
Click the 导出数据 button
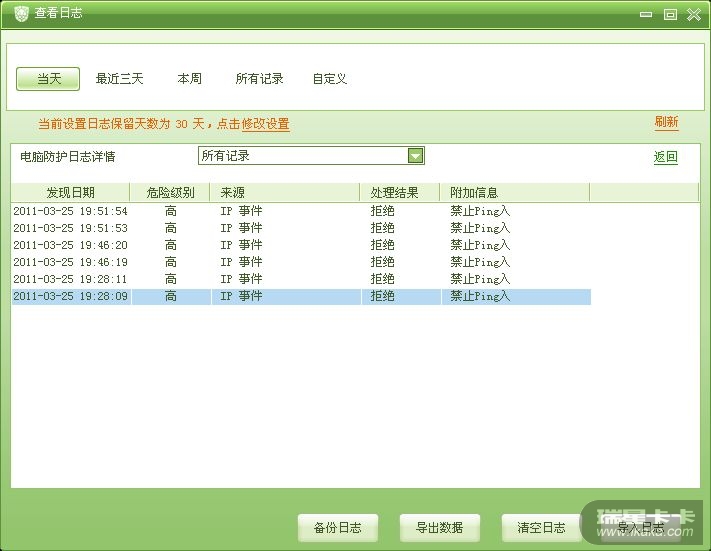(439, 528)
